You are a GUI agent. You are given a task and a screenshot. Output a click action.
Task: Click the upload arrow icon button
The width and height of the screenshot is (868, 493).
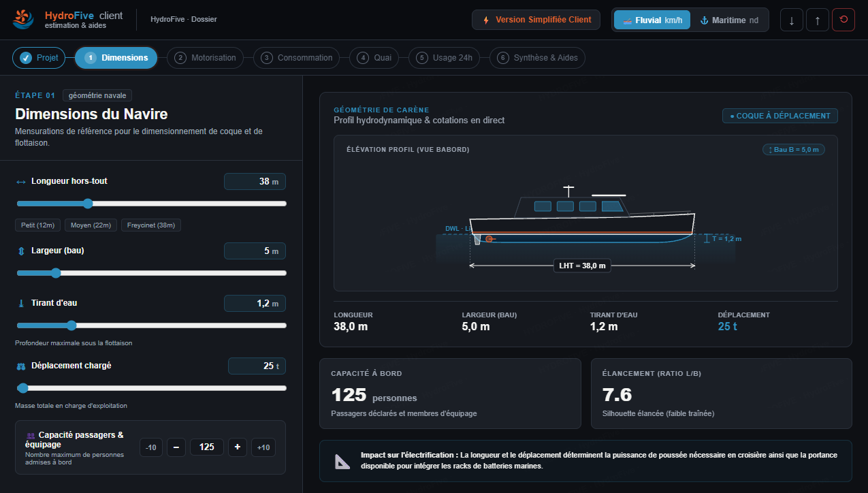[x=818, y=20]
